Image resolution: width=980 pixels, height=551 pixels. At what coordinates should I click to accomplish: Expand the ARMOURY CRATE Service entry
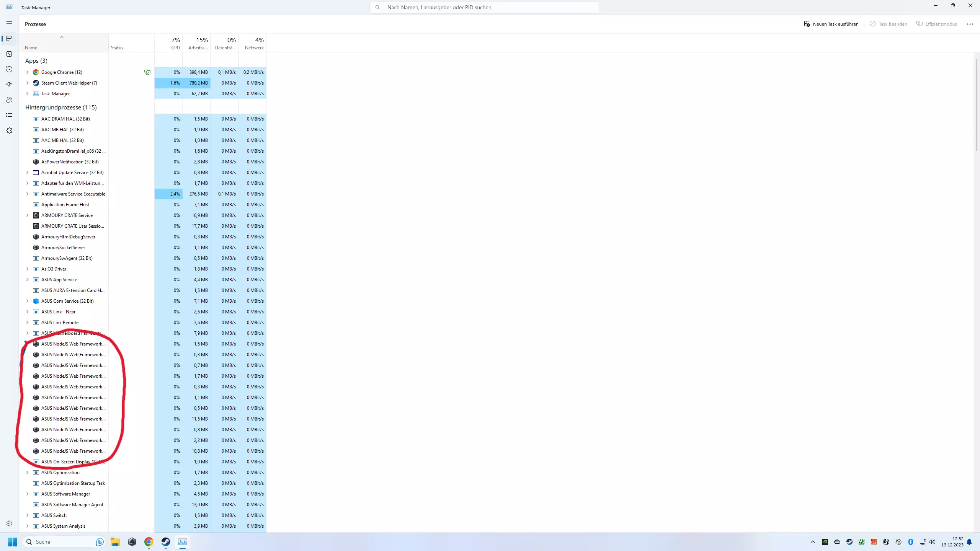pos(27,215)
